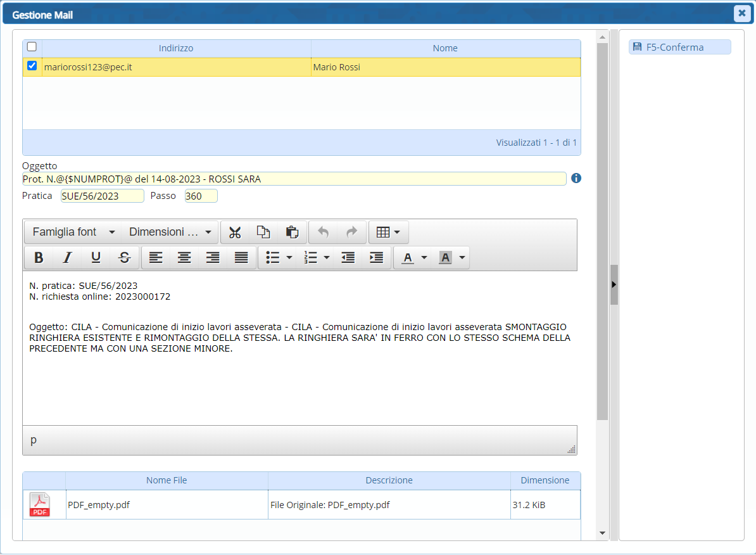Collapse the right side panel arrow
Screen dimensions: 756x555
coord(614,284)
